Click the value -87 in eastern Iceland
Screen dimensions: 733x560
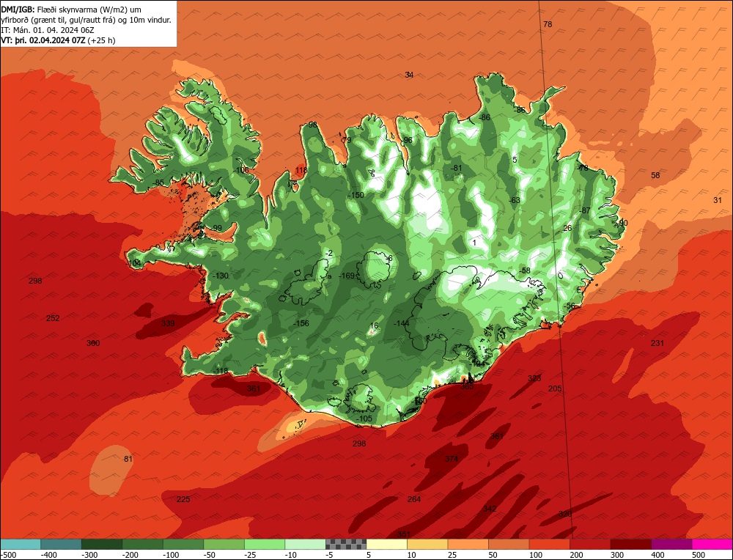click(x=584, y=211)
